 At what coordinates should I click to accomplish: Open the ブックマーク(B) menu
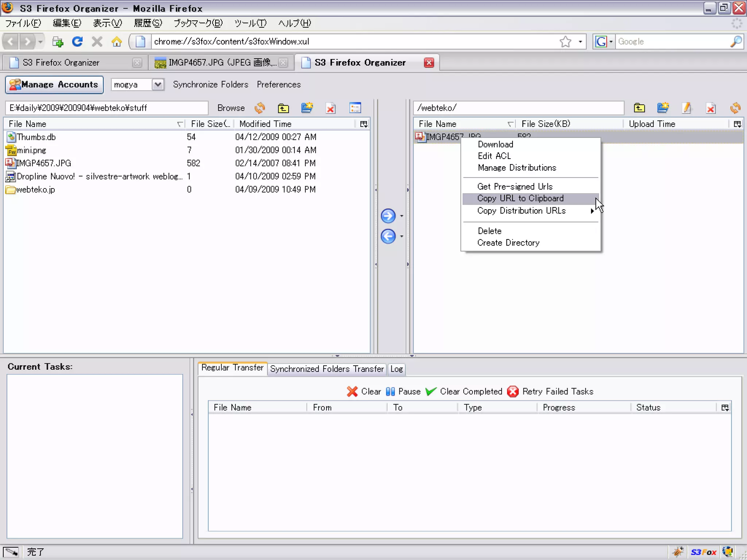pos(198,23)
